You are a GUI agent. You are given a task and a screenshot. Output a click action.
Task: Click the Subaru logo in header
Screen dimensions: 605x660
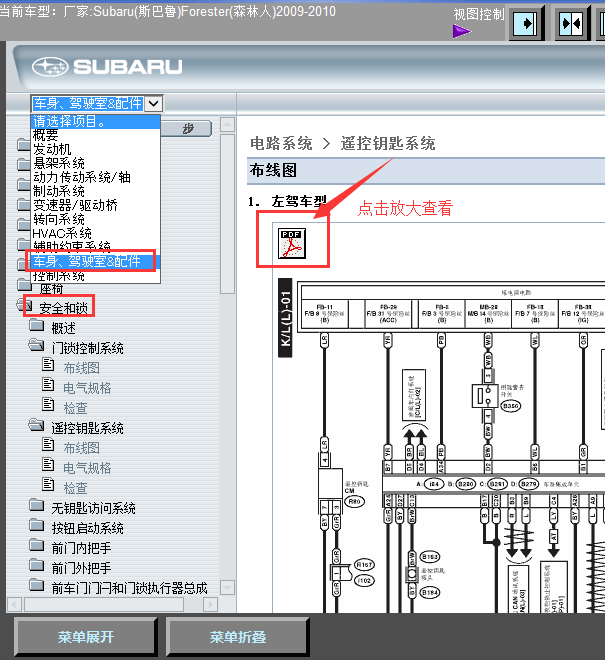(107, 67)
